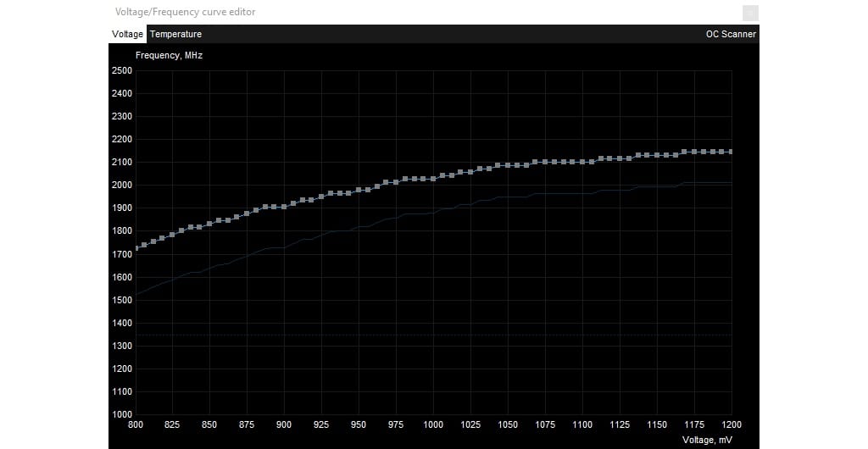Select the curve point at 975 mV
Screen dimensions: 868x449
pyautogui.click(x=396, y=182)
